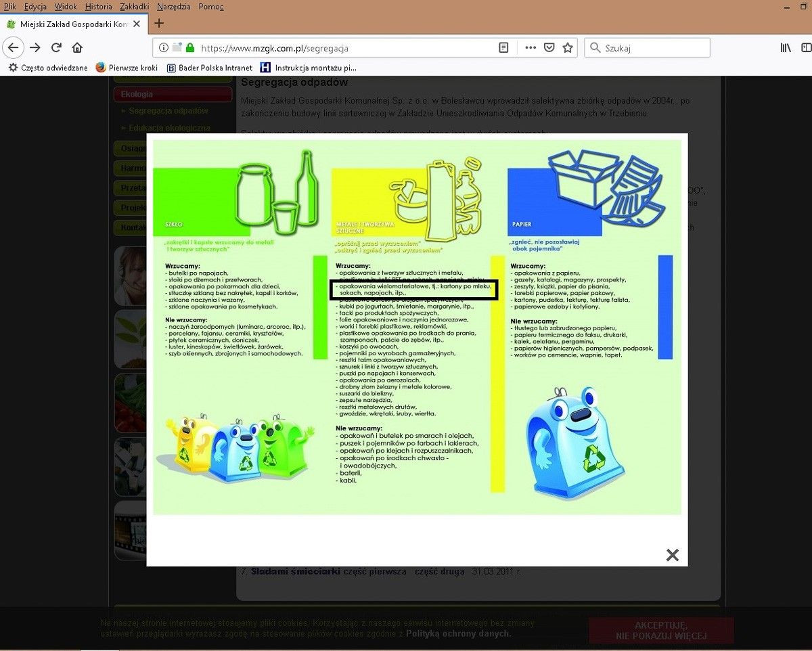Open the Zakładki menu
Viewport: 812px width, 651px height.
pos(134,6)
